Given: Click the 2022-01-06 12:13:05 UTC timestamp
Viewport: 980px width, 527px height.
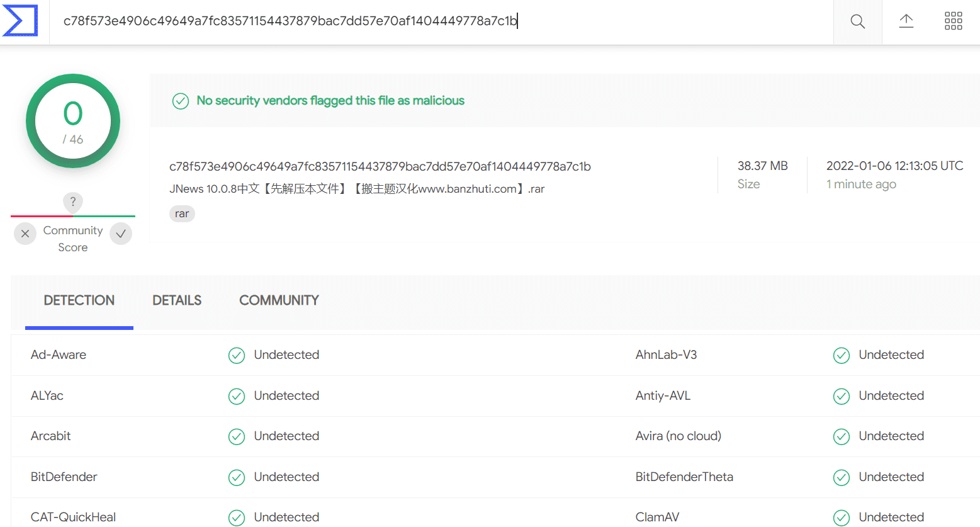Looking at the screenshot, I should [895, 166].
